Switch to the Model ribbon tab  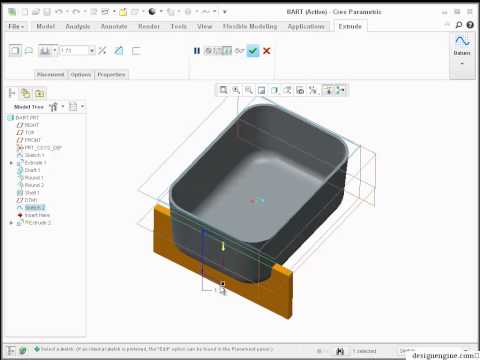pyautogui.click(x=46, y=26)
